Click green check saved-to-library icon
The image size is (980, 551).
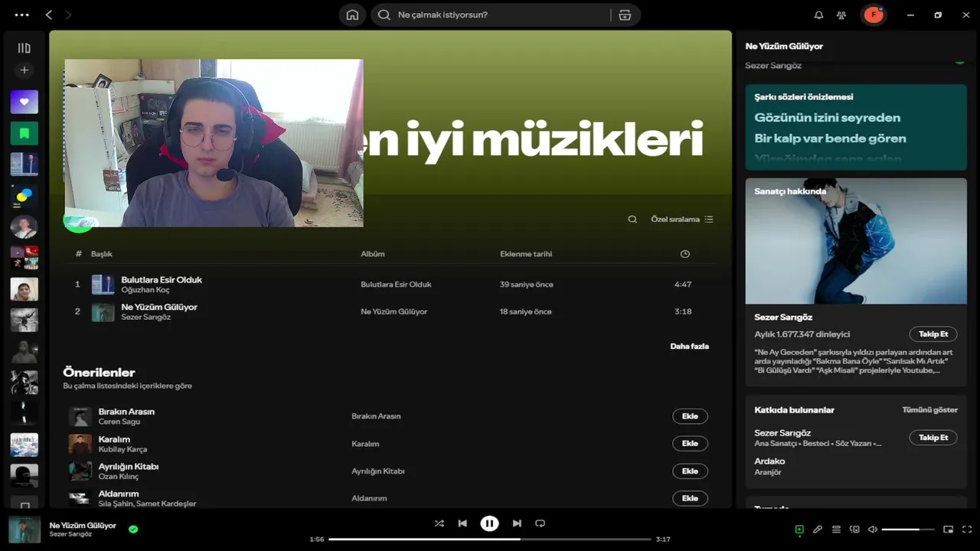[x=133, y=529]
